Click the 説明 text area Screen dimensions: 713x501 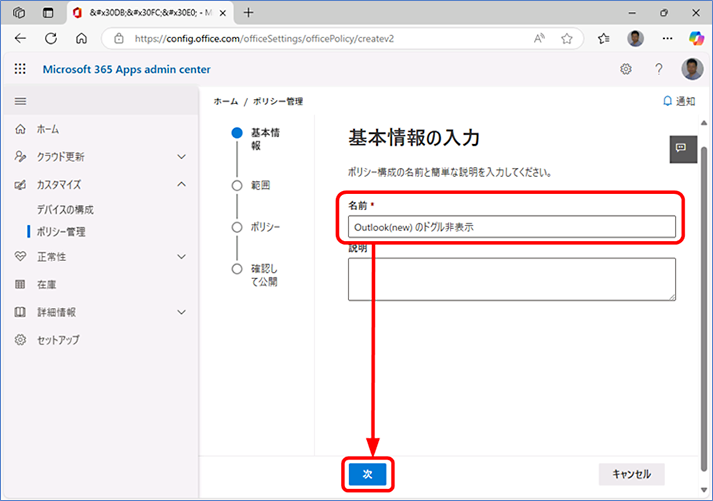pyautogui.click(x=512, y=279)
